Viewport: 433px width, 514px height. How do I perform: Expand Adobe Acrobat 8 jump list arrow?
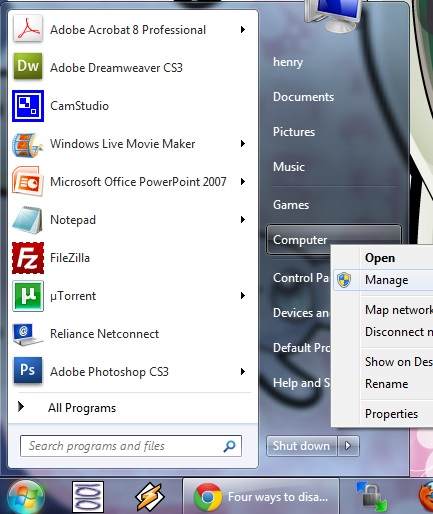click(x=243, y=30)
